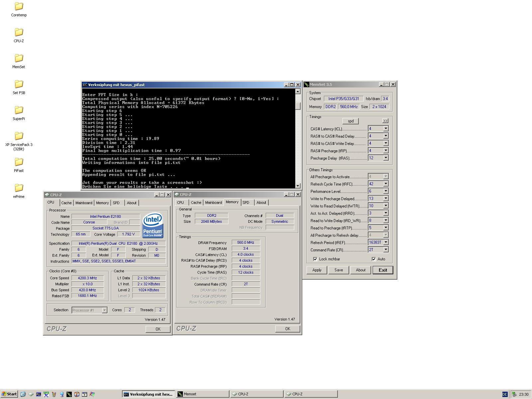This screenshot has height=399, width=532.
Task: Open the PiFast desktop folder
Action: pyautogui.click(x=19, y=165)
